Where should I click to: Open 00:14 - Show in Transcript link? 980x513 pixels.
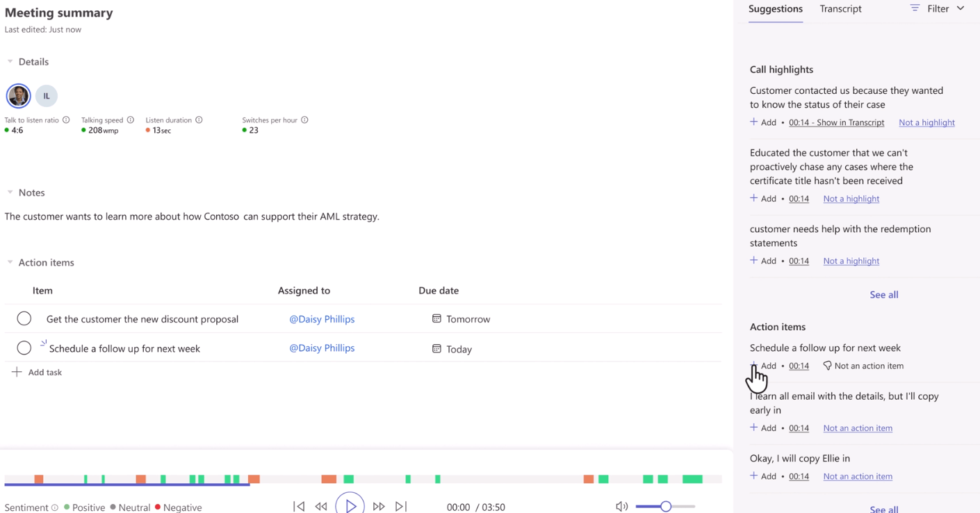pyautogui.click(x=836, y=122)
